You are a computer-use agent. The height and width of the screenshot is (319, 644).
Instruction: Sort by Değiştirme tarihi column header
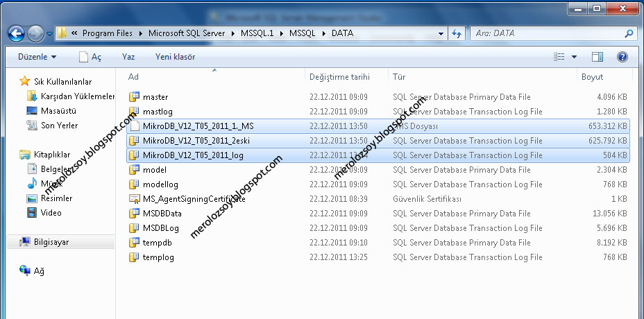pos(339,77)
